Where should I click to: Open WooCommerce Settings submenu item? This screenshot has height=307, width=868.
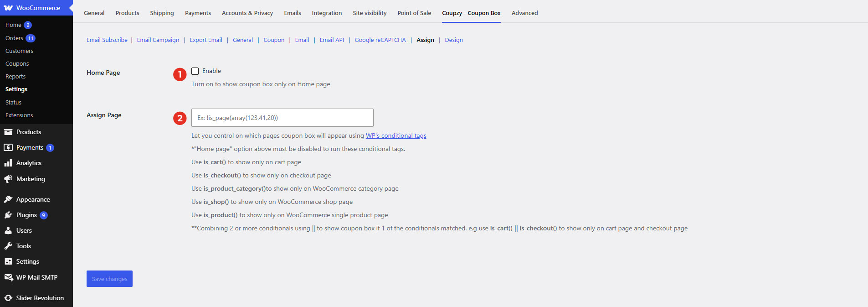coord(16,89)
